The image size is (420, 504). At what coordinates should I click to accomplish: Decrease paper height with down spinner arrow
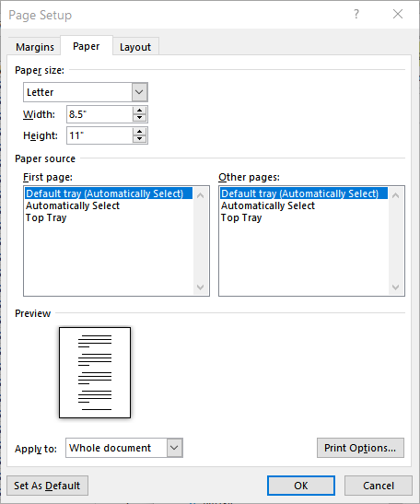[139, 139]
